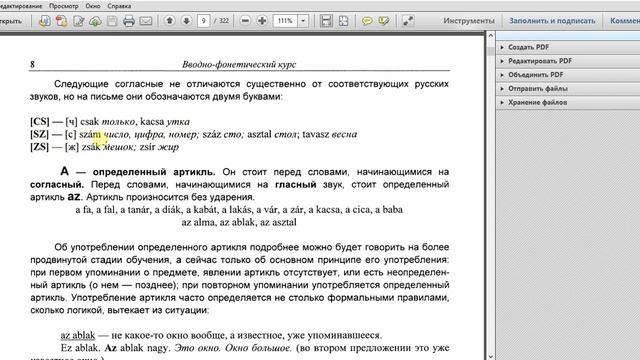Open the Заполнить и подписать pane
Image resolution: width=640 pixels, height=360 pixels.
point(552,21)
